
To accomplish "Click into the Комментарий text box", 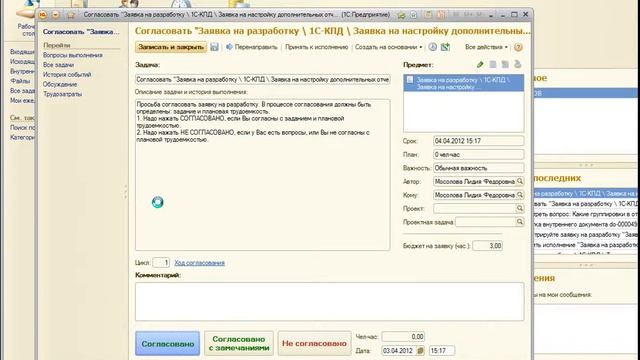I will tap(329, 301).
